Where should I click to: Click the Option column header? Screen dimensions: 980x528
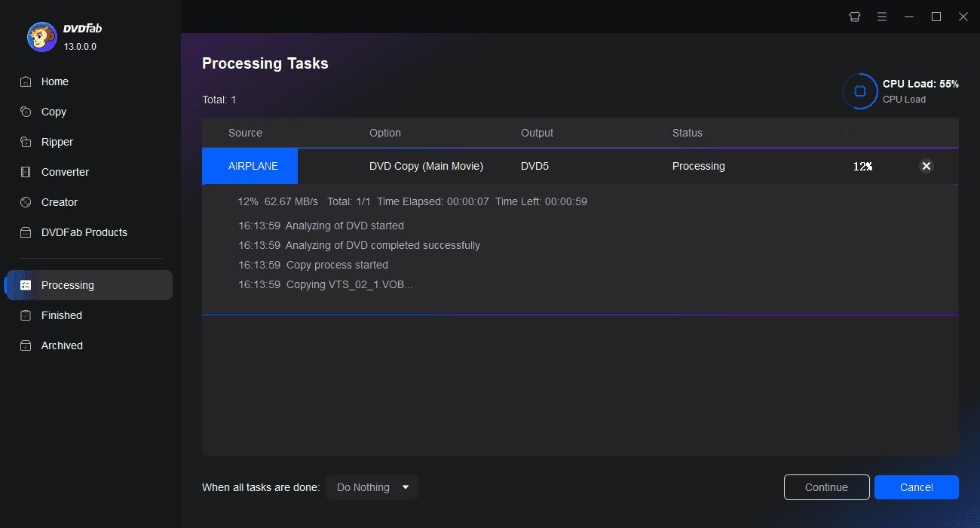(x=385, y=133)
